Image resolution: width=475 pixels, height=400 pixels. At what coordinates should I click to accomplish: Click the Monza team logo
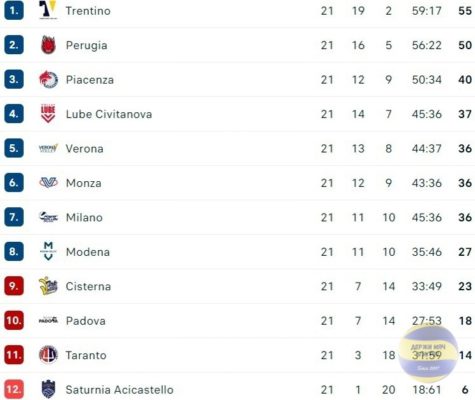[x=48, y=182]
